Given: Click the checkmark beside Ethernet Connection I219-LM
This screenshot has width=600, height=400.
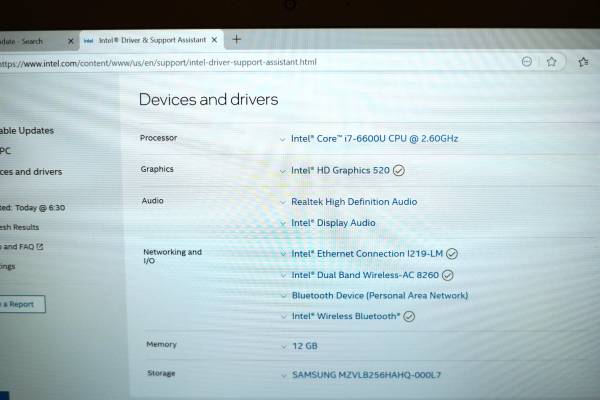Looking at the screenshot, I should [x=452, y=254].
